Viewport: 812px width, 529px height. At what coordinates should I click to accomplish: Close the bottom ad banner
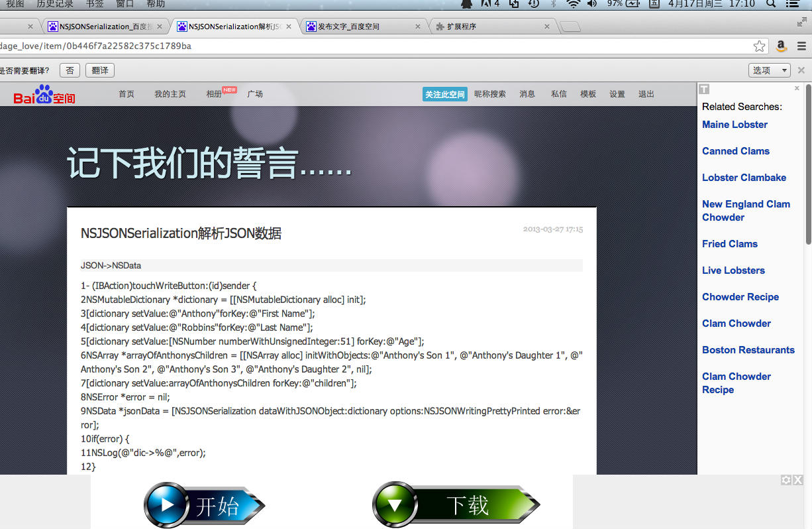point(798,480)
